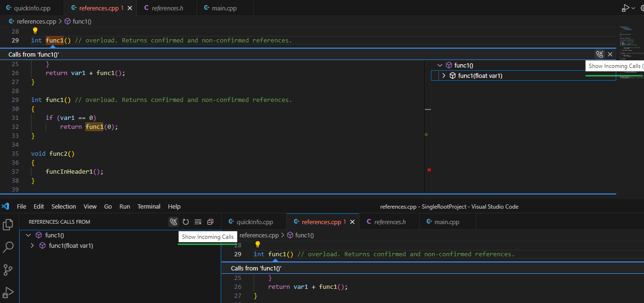Image resolution: width=644 pixels, height=303 pixels.
Task: Open the Selection menu
Action: coord(64,206)
